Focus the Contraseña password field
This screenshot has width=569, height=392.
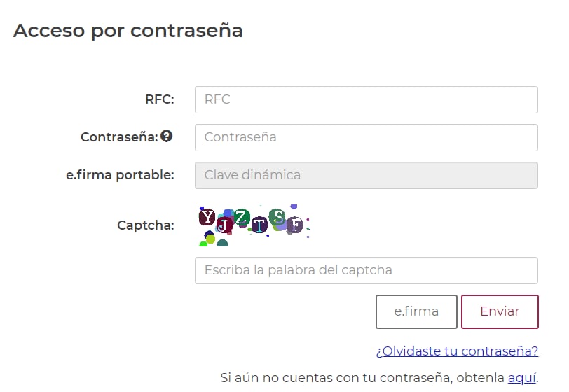click(366, 137)
